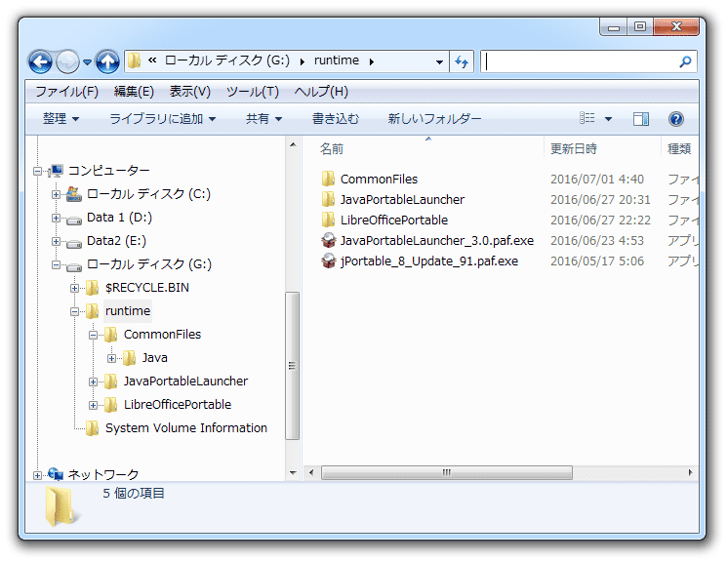Collapse the コンピューター tree node
The image size is (728, 562).
coord(38,172)
